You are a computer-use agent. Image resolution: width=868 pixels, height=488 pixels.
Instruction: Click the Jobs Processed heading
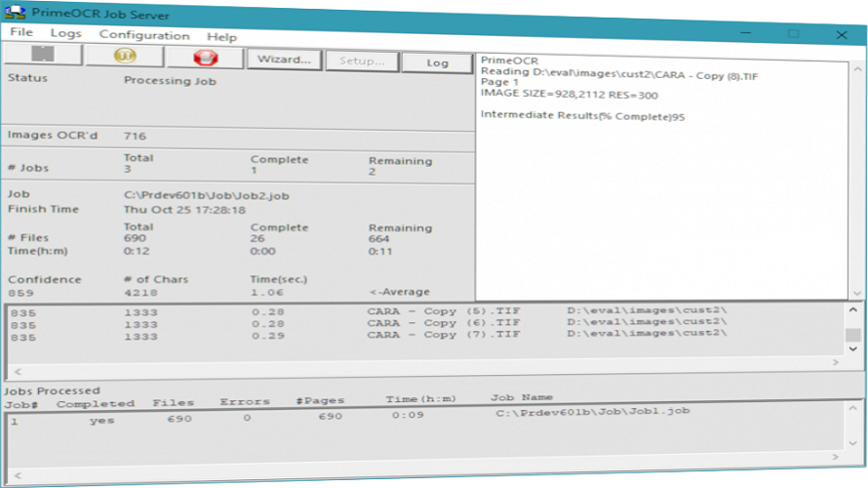pyautogui.click(x=52, y=391)
